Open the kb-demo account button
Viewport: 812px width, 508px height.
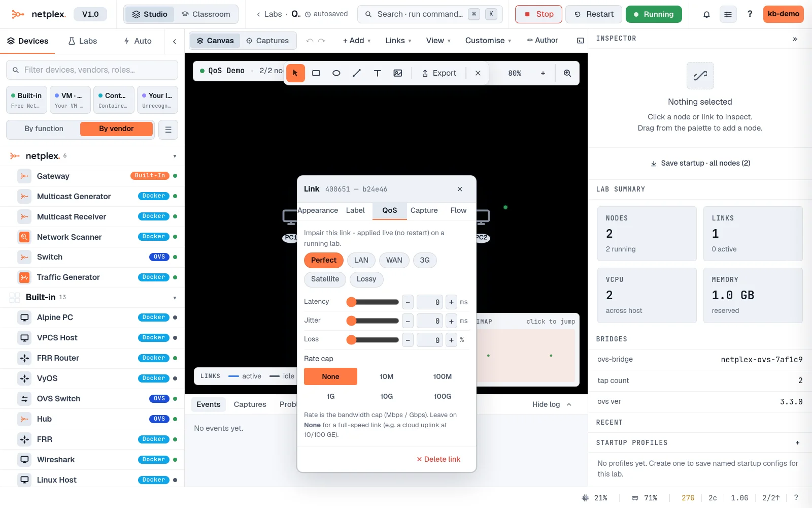click(784, 14)
